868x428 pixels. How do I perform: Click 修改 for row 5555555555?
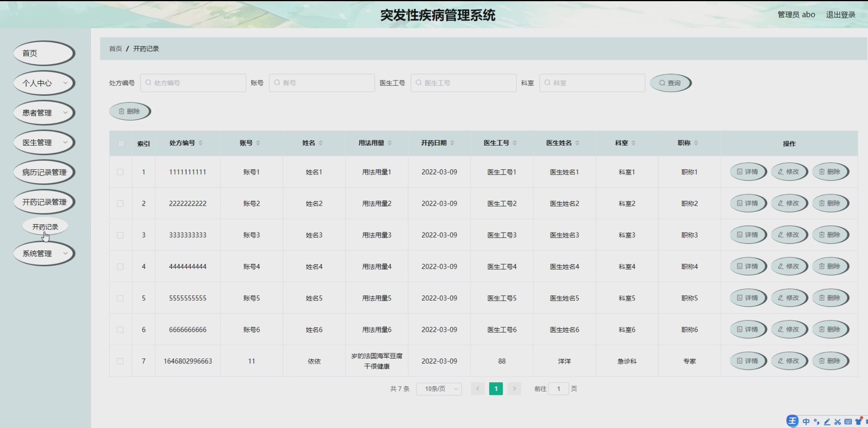point(789,298)
